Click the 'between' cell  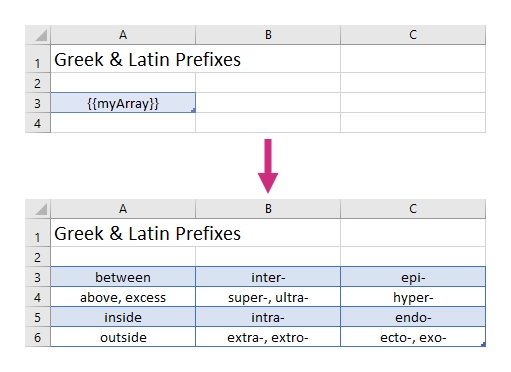point(123,277)
